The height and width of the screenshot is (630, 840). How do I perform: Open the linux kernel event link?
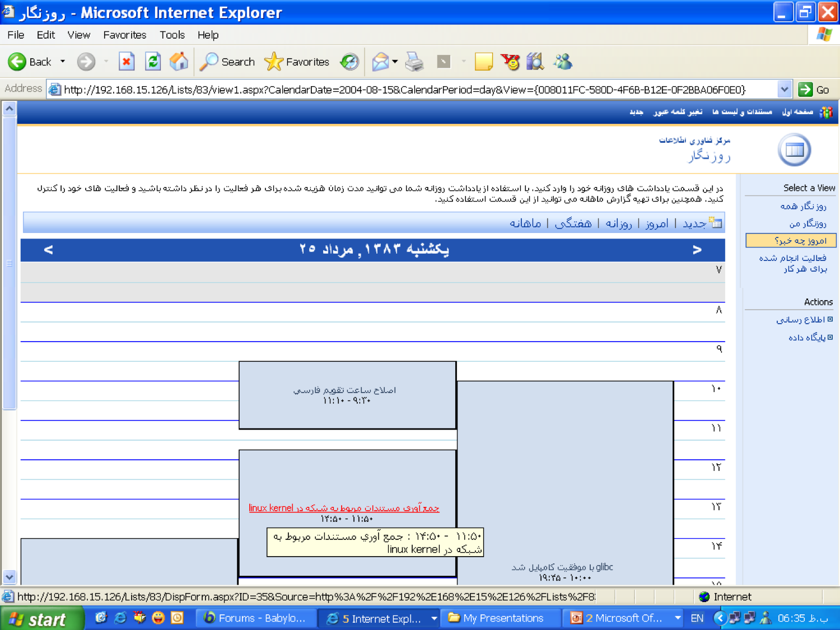pyautogui.click(x=344, y=508)
